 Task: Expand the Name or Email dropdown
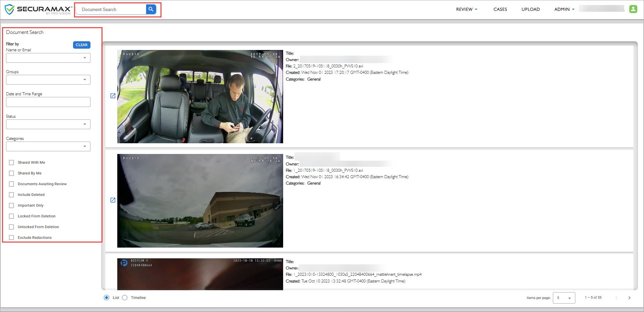click(48, 58)
